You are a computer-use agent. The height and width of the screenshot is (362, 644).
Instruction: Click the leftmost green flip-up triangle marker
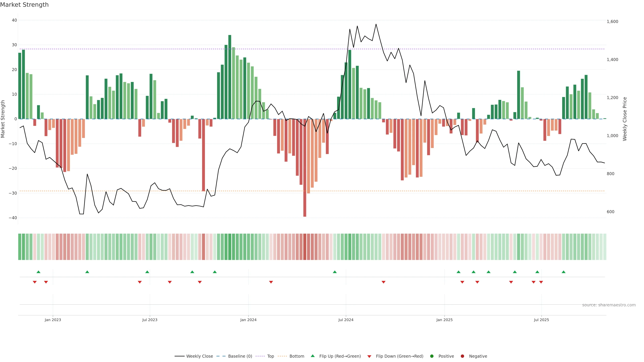[x=39, y=272]
